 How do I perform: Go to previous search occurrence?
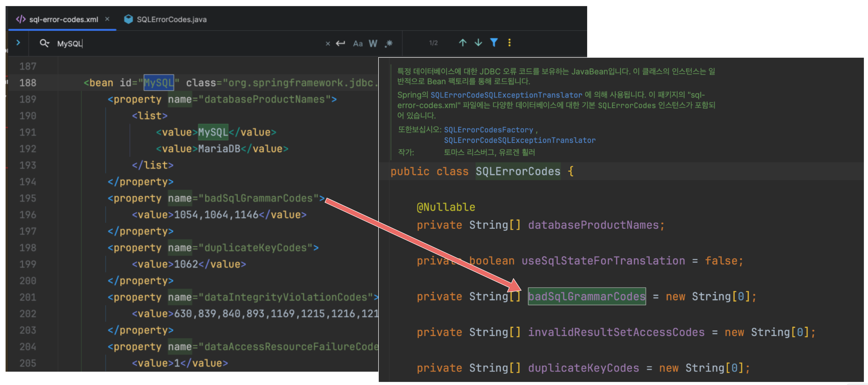[463, 43]
